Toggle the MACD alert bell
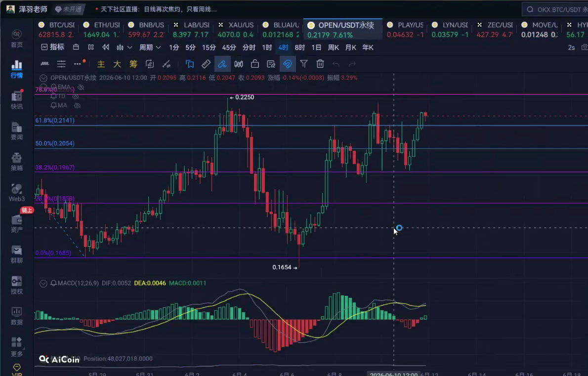 click(x=54, y=283)
